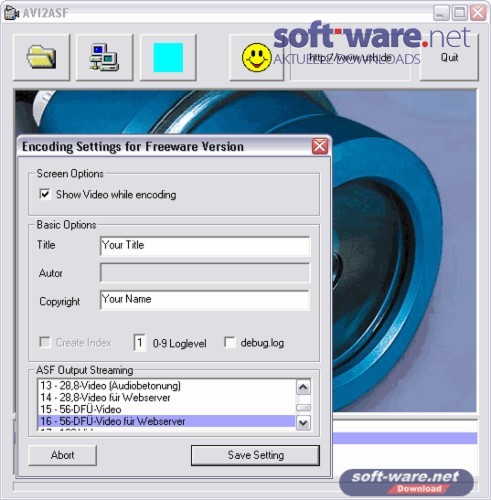The height and width of the screenshot is (500, 491).
Task: Click the streaming list scrollbar thumb
Action: point(303,407)
